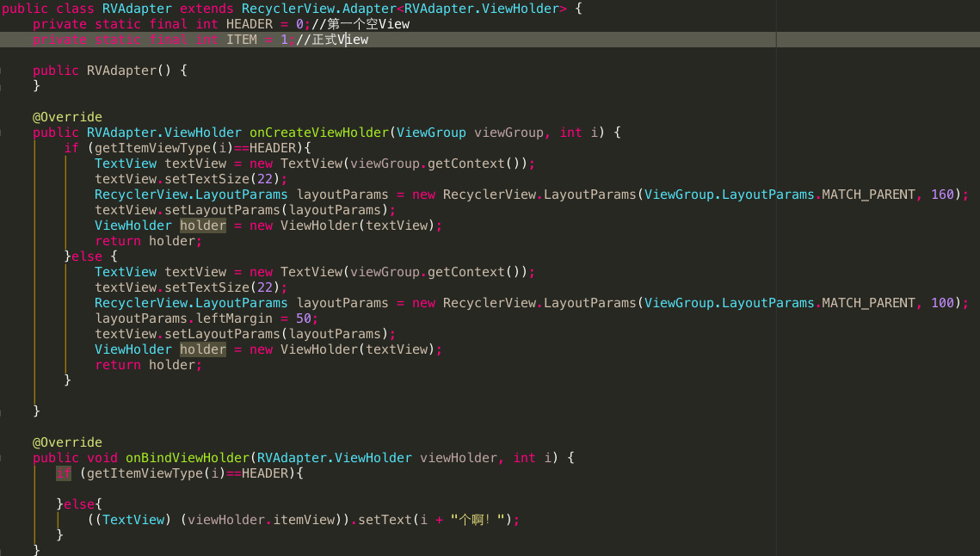Click the onCreateViewHolder method name
Viewport: 980px width, 556px height.
(x=318, y=133)
